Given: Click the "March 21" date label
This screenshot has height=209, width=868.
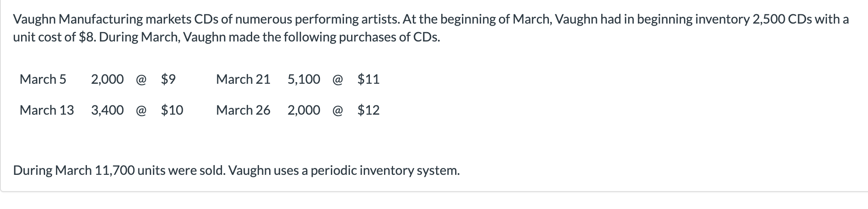Looking at the screenshot, I should (243, 79).
